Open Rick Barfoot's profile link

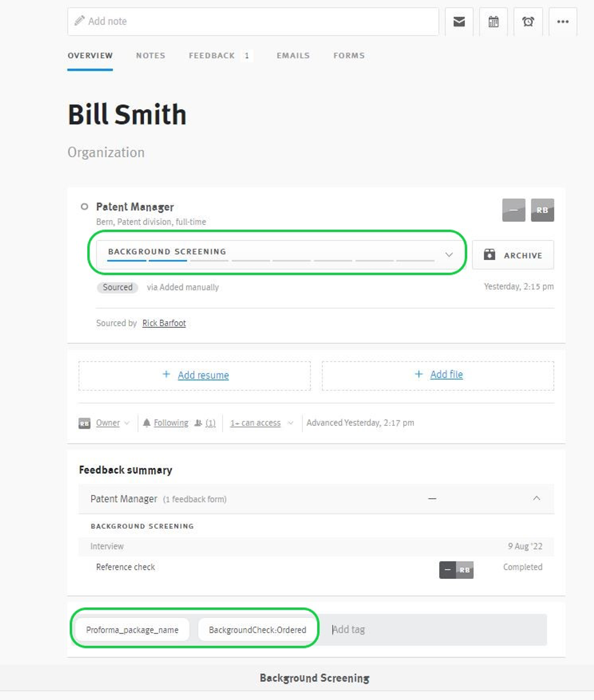click(x=164, y=323)
